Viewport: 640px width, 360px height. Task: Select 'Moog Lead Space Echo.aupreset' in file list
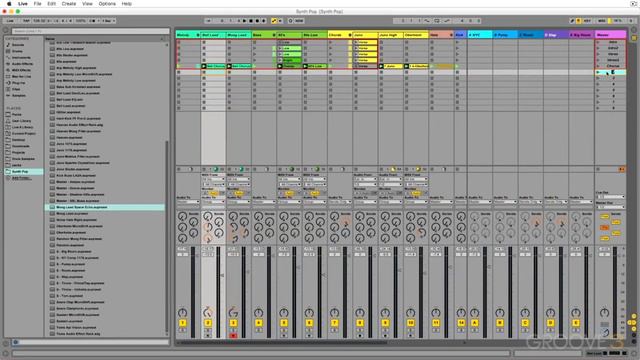click(104, 207)
